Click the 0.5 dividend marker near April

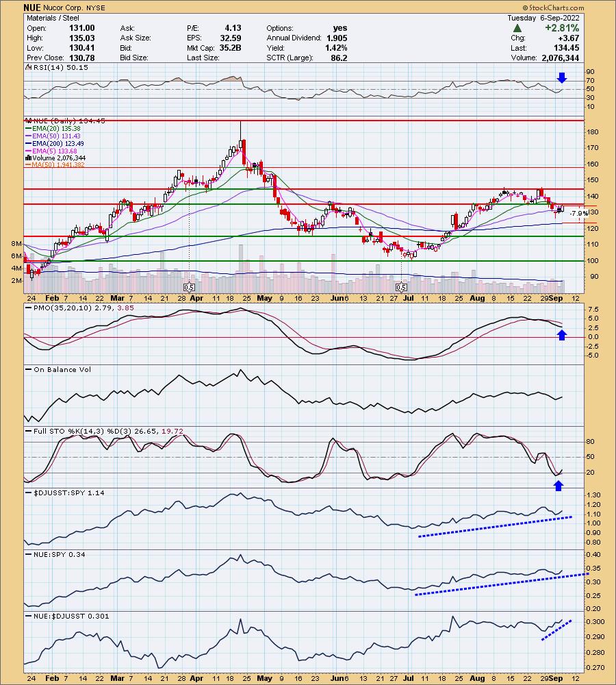click(x=189, y=288)
